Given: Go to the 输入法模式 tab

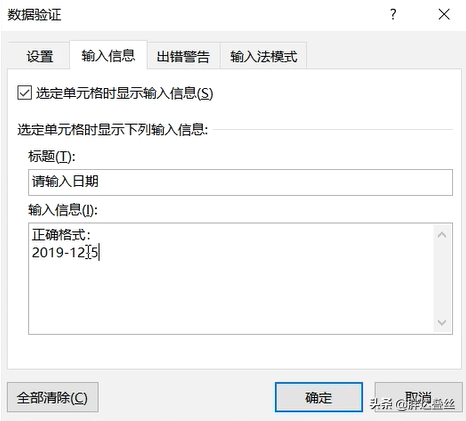Looking at the screenshot, I should (263, 56).
